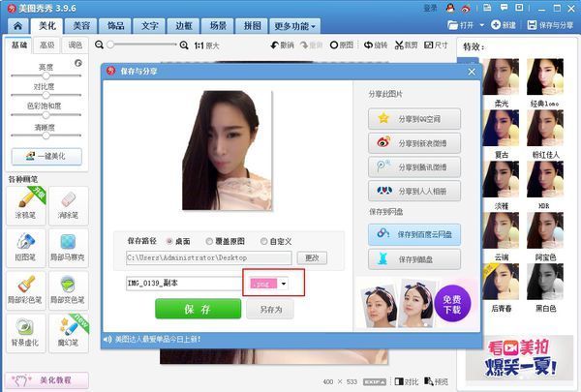
Task: Click the IMG_0139_副本 filename field
Action: 180,283
